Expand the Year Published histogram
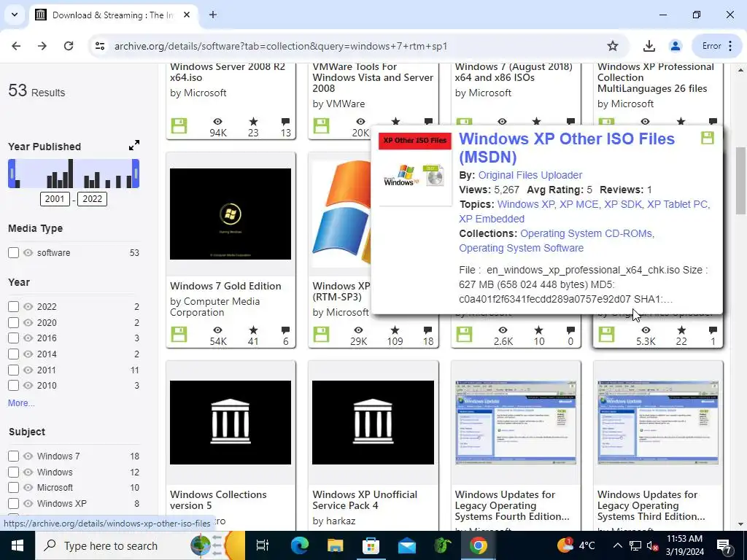The image size is (747, 560). pos(134,145)
